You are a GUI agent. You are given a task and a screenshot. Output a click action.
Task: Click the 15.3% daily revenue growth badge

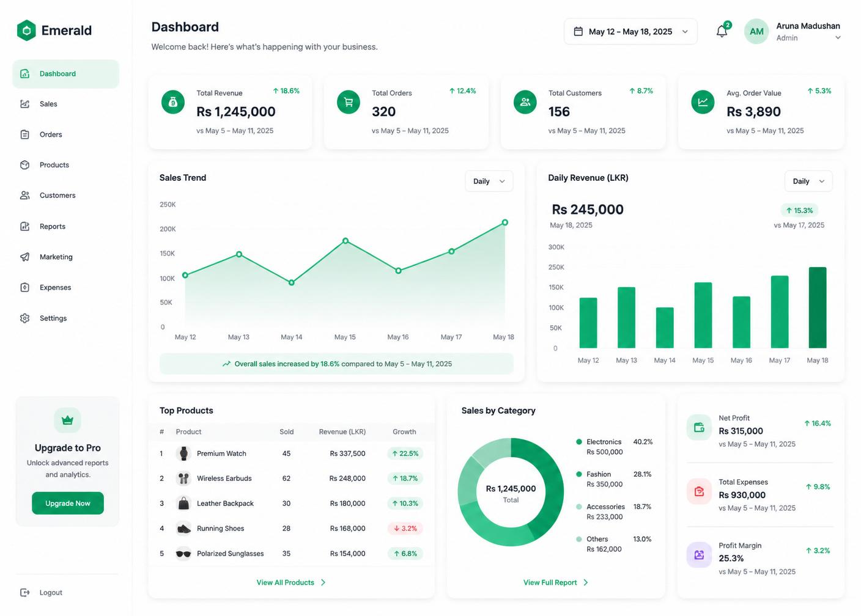[799, 210]
